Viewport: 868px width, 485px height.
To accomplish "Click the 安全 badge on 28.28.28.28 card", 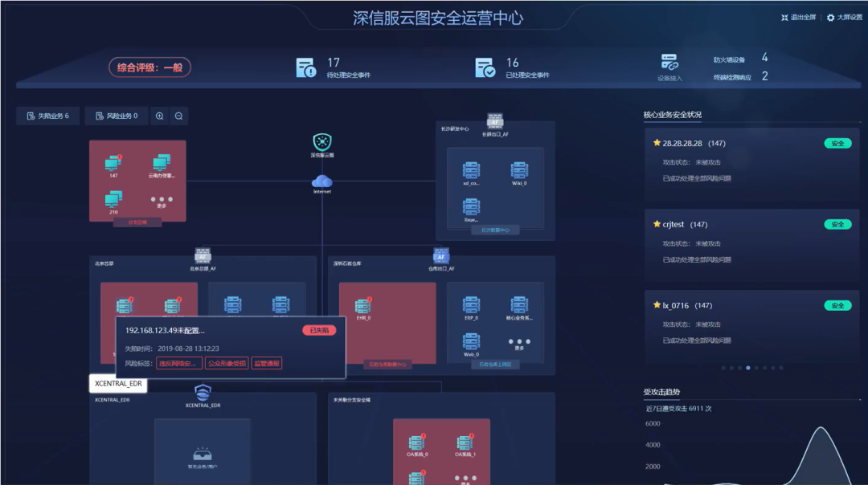I will [x=837, y=143].
